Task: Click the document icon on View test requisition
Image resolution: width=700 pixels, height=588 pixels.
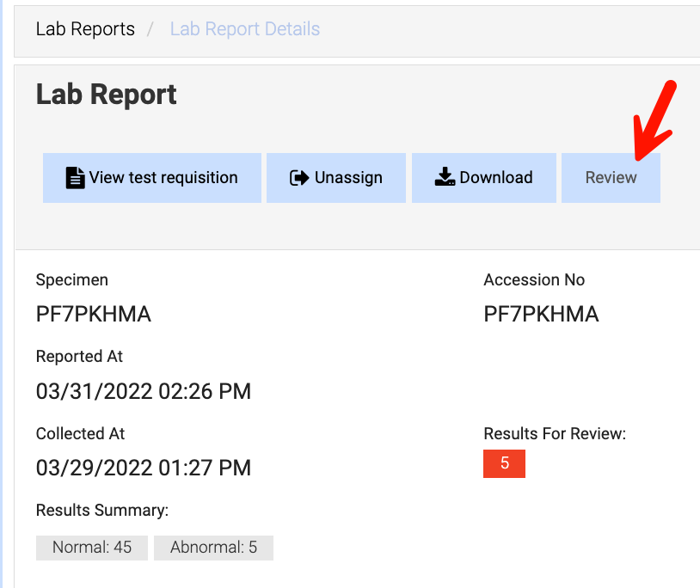Action: tap(75, 177)
